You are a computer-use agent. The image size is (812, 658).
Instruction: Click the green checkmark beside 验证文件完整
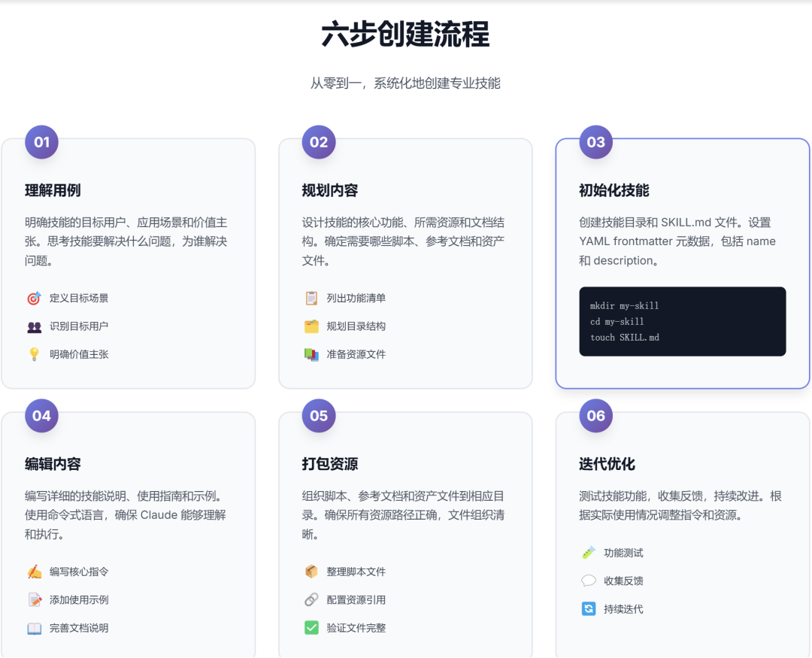coord(311,628)
